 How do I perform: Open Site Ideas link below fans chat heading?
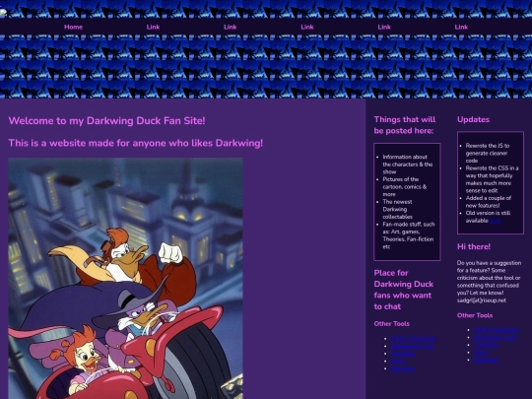pos(403,368)
